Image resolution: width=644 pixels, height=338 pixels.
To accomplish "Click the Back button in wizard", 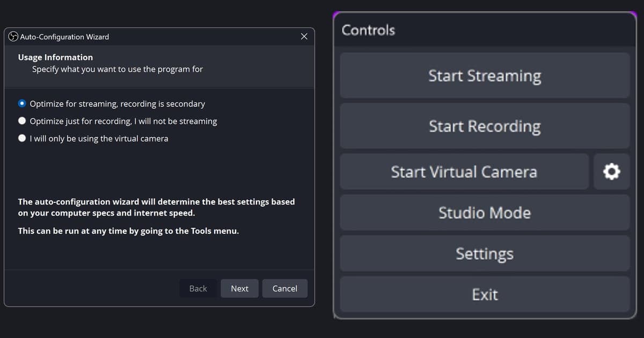I will tap(198, 288).
